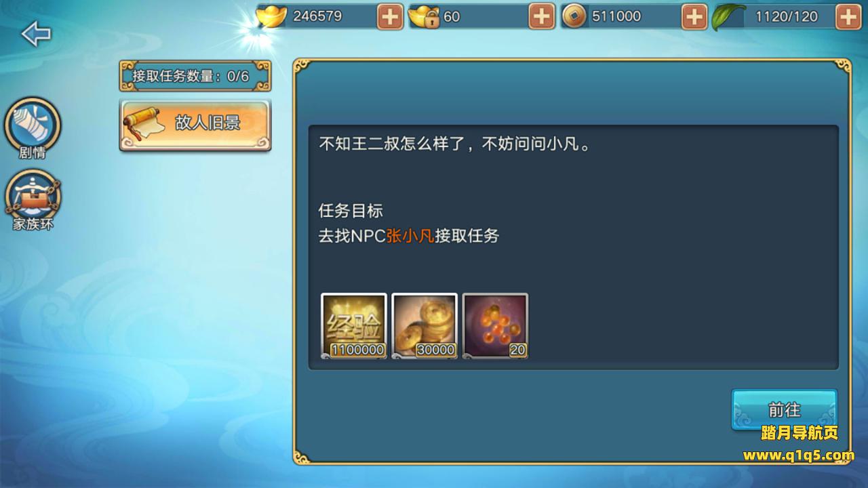868x488 pixels.
Task: View the red beads reward item
Action: click(495, 326)
